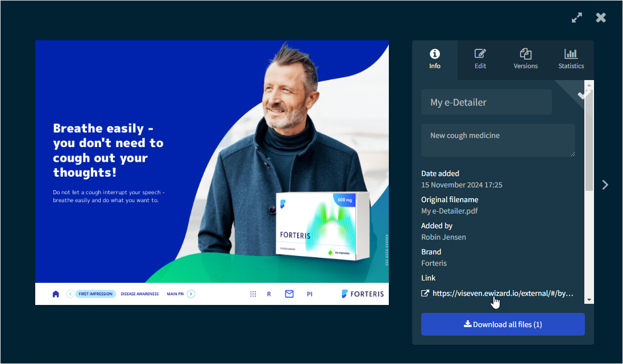
Task: Toggle fullscreen with the expand arrows icon
Action: pyautogui.click(x=577, y=18)
